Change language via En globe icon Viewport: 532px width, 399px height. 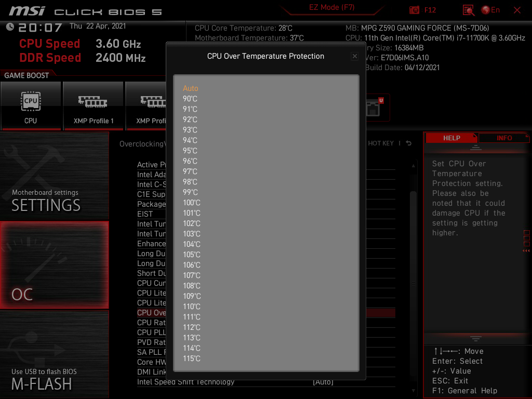click(x=490, y=10)
